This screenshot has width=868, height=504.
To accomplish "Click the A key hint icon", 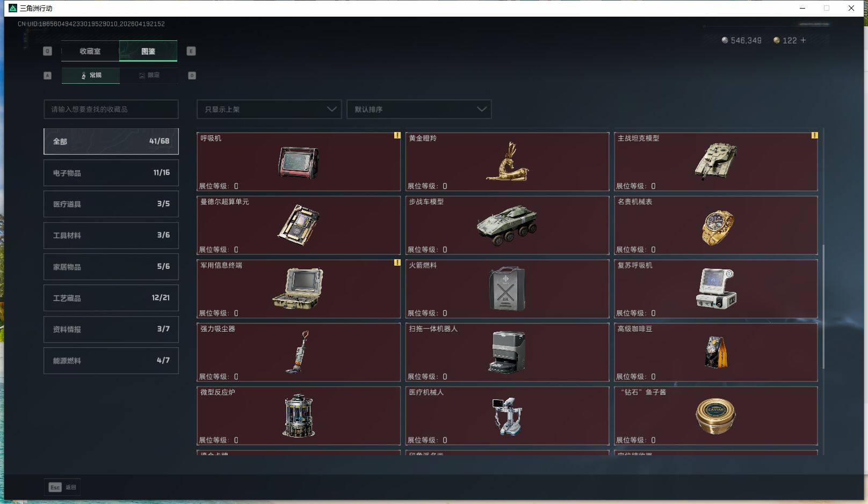I will (48, 75).
